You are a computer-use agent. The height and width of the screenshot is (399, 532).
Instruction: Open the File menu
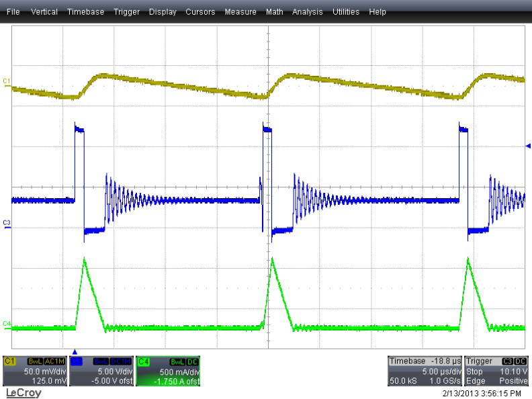coord(13,12)
